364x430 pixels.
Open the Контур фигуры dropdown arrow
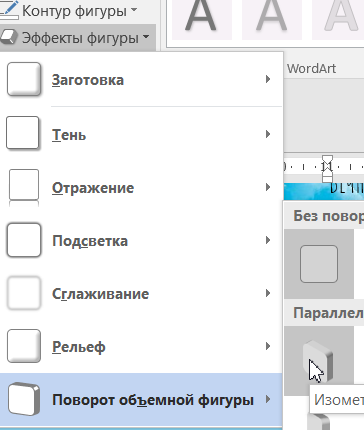pyautogui.click(x=134, y=10)
